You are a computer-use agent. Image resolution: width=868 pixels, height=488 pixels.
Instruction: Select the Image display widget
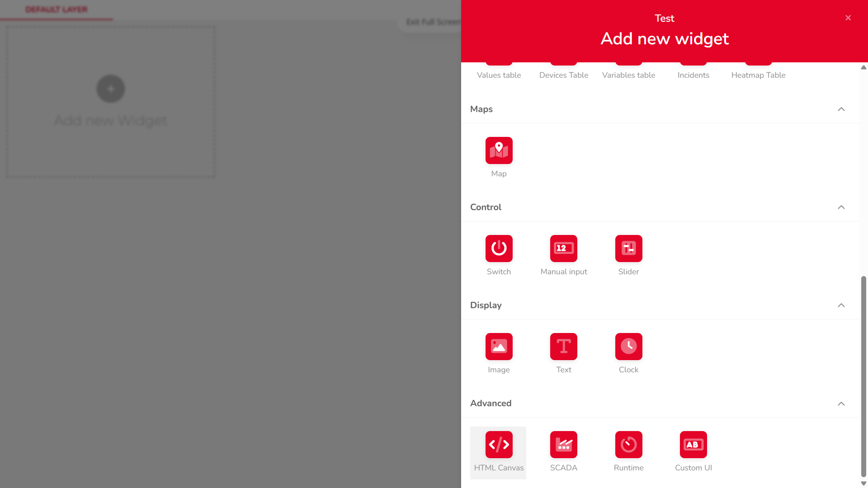pyautogui.click(x=499, y=347)
